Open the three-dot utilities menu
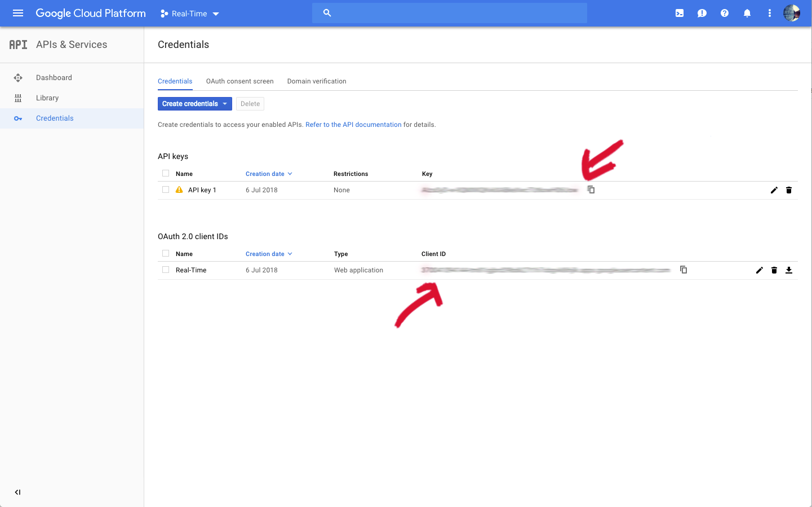Viewport: 812px width, 507px height. [770, 13]
